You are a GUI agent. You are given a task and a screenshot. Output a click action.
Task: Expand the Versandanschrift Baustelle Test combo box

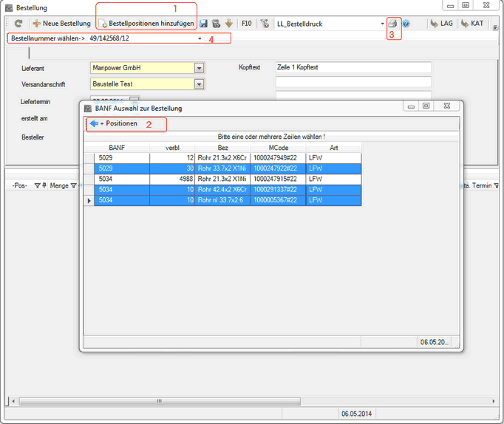tap(199, 84)
